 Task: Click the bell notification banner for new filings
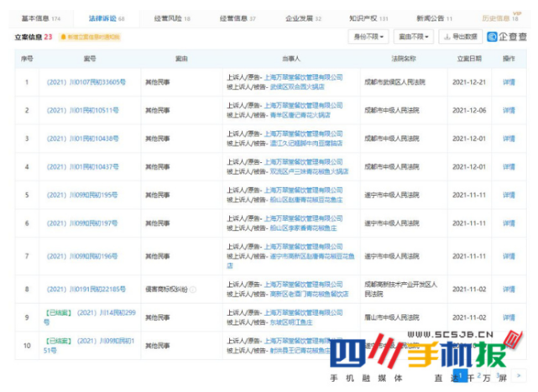click(90, 37)
